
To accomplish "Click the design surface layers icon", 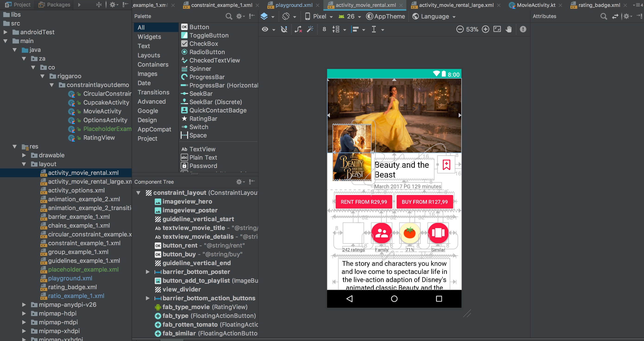I will point(264,16).
